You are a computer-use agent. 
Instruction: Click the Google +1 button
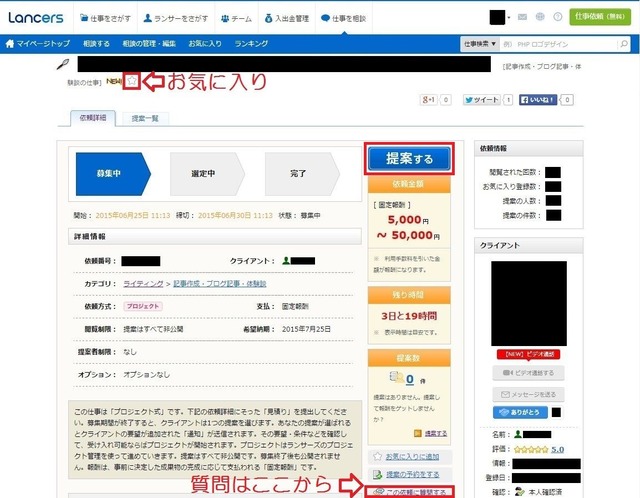tap(429, 100)
